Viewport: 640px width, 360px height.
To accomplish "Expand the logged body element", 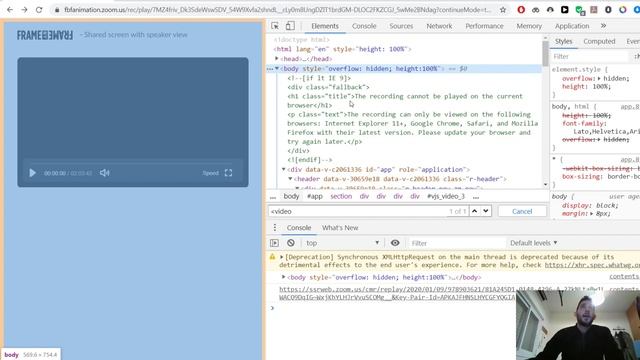I will point(283,277).
